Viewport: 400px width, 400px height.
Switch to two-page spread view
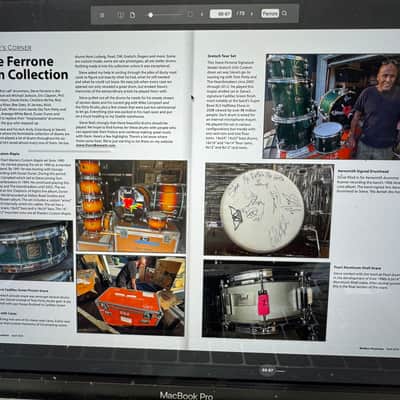pos(121,15)
